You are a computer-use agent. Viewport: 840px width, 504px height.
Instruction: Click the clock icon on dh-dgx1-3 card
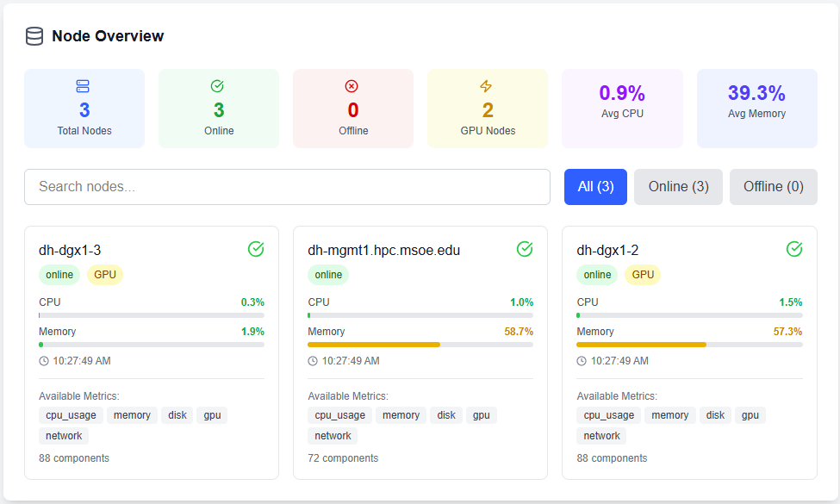tap(44, 361)
